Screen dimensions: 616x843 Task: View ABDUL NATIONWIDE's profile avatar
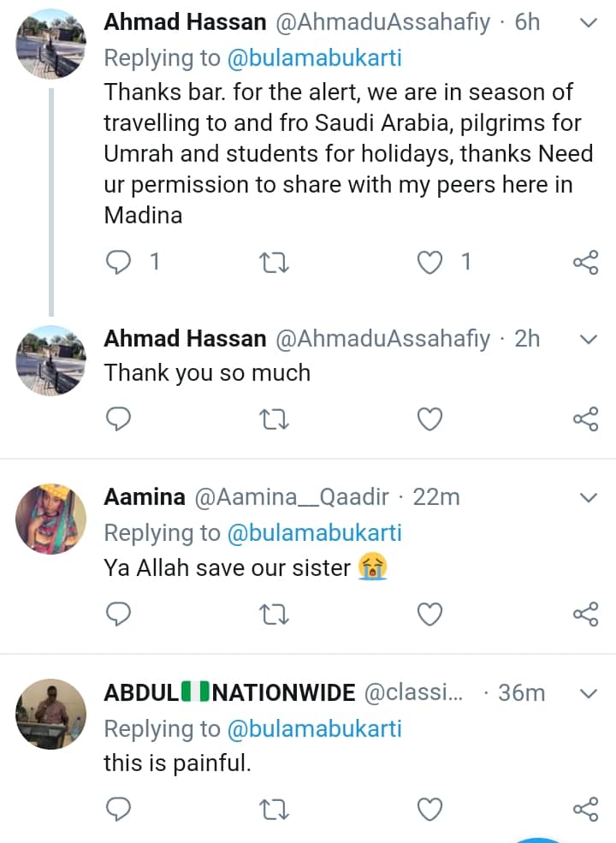[51, 712]
